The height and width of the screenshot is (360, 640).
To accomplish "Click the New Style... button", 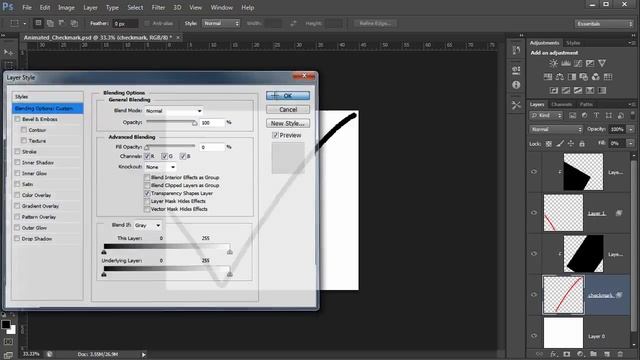I will (x=288, y=123).
